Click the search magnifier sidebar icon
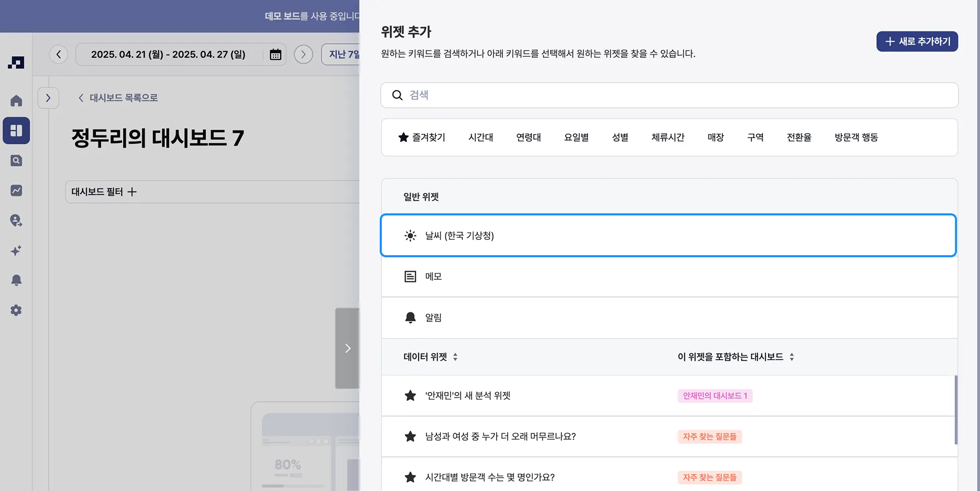Viewport: 980px width, 491px height. 16,161
